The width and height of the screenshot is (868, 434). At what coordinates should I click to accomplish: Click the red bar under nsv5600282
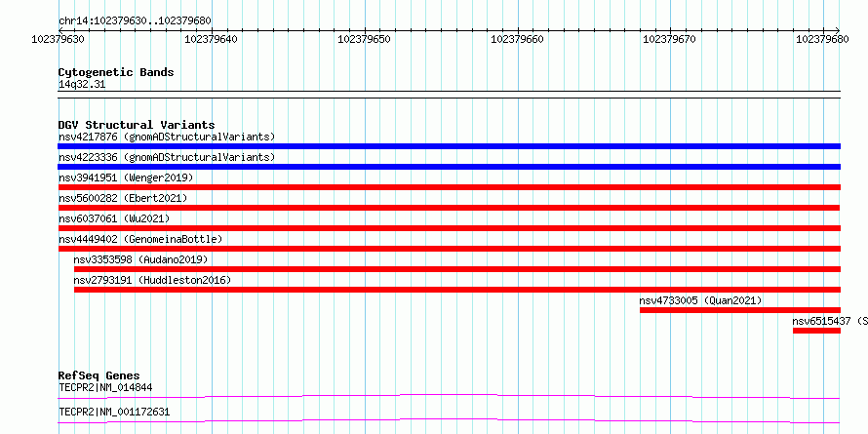[x=449, y=208]
